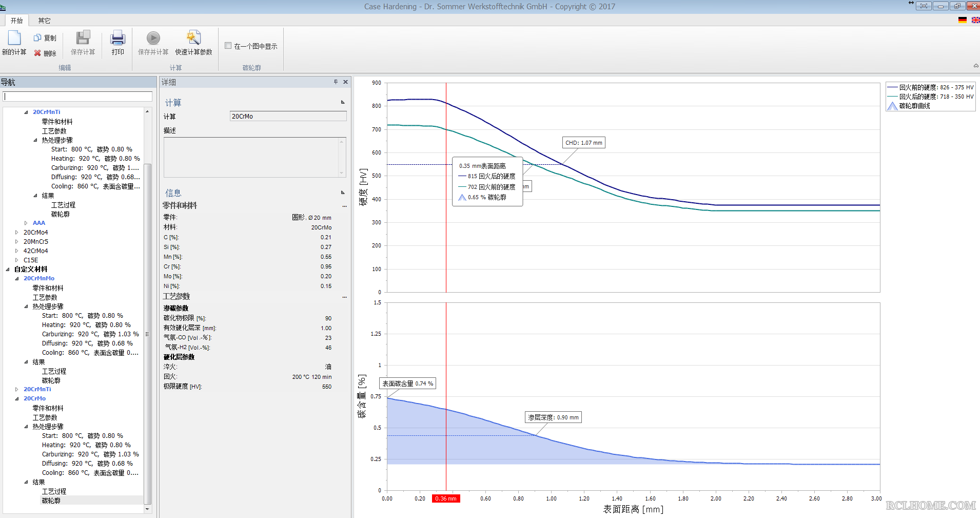Click the 回火前的硬度 legend entry
Image resolution: width=980 pixels, height=518 pixels.
[x=930, y=87]
